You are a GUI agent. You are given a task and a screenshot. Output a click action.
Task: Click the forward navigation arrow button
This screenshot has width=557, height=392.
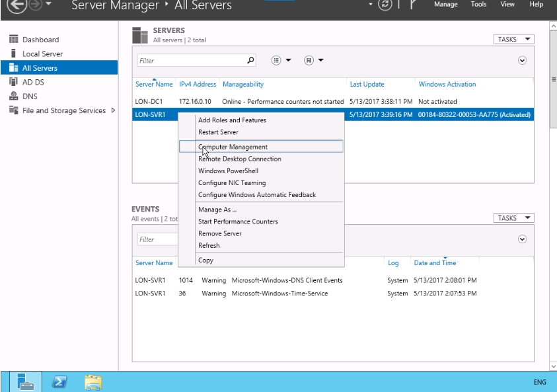[36, 5]
